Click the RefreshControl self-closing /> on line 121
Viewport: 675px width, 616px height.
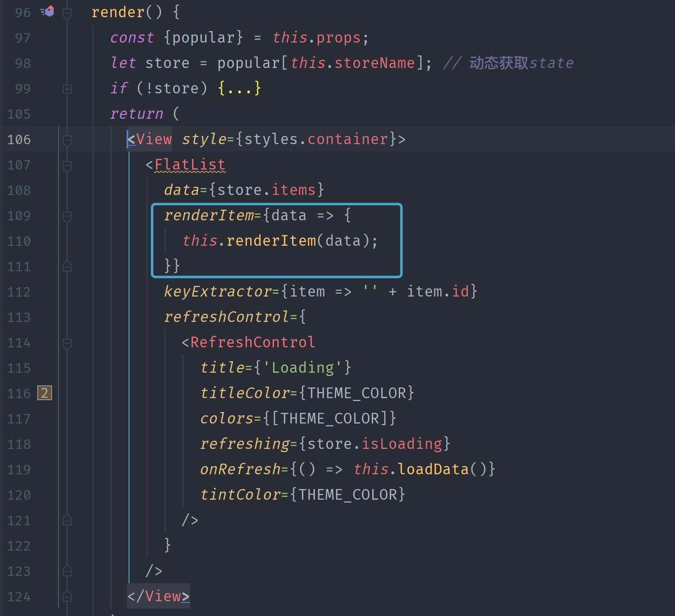pos(190,520)
